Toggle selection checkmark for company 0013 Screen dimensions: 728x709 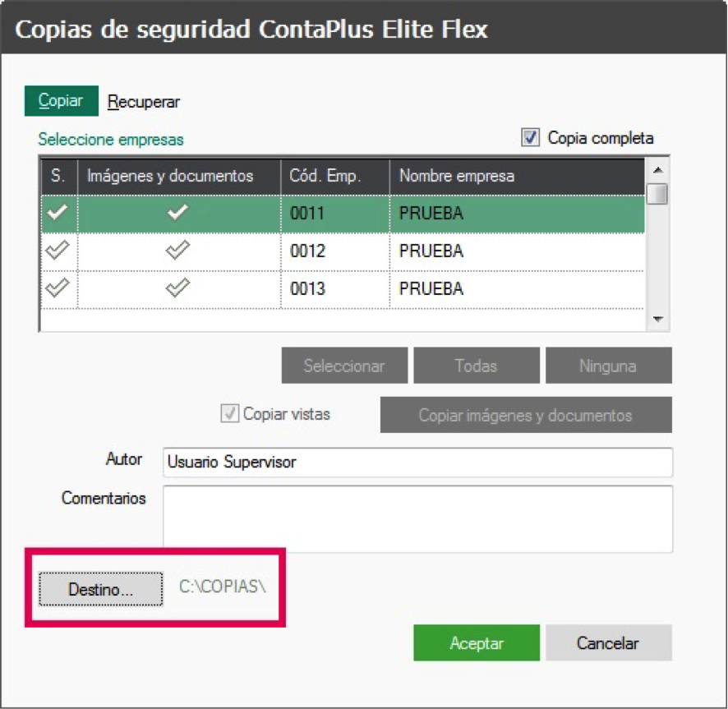58,288
